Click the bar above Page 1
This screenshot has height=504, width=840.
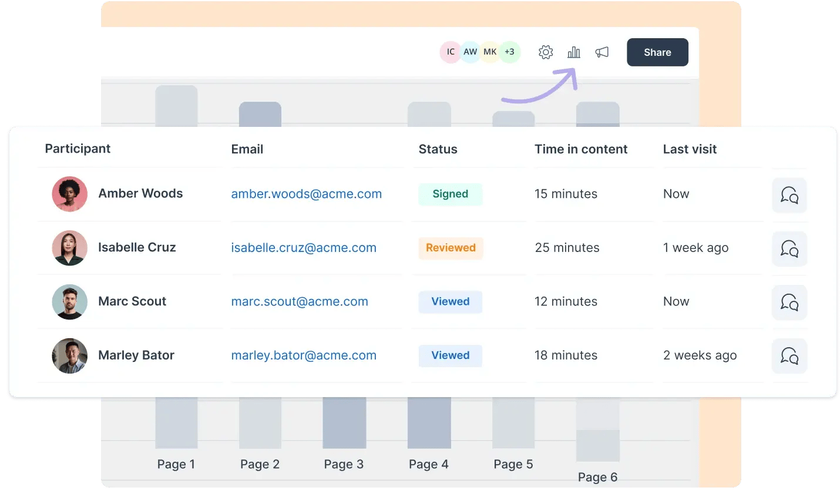coord(176,422)
